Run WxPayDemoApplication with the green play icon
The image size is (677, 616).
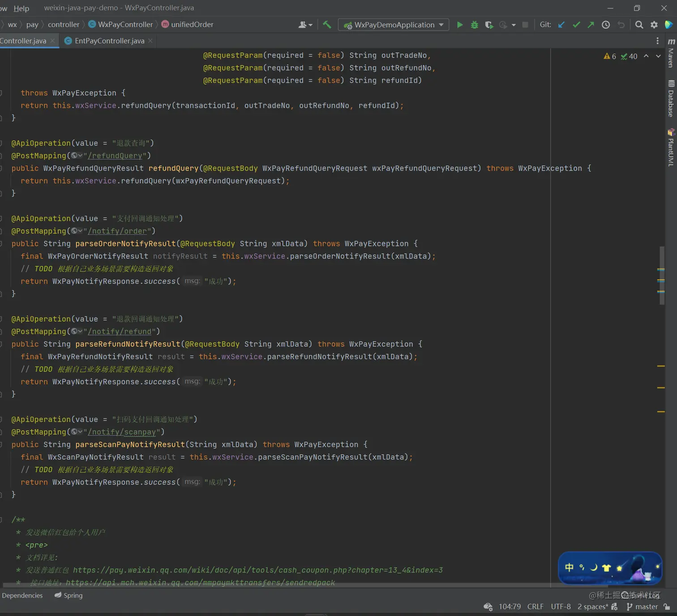pyautogui.click(x=460, y=25)
